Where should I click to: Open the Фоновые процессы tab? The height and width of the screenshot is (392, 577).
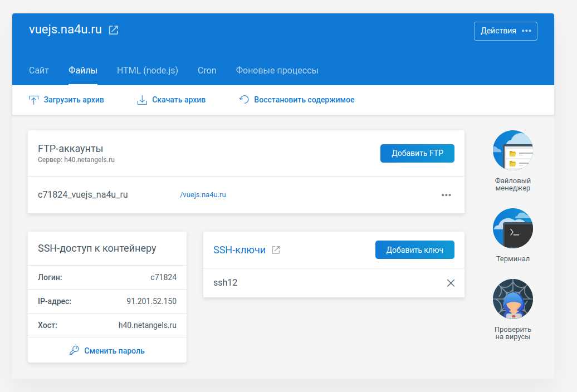point(277,70)
